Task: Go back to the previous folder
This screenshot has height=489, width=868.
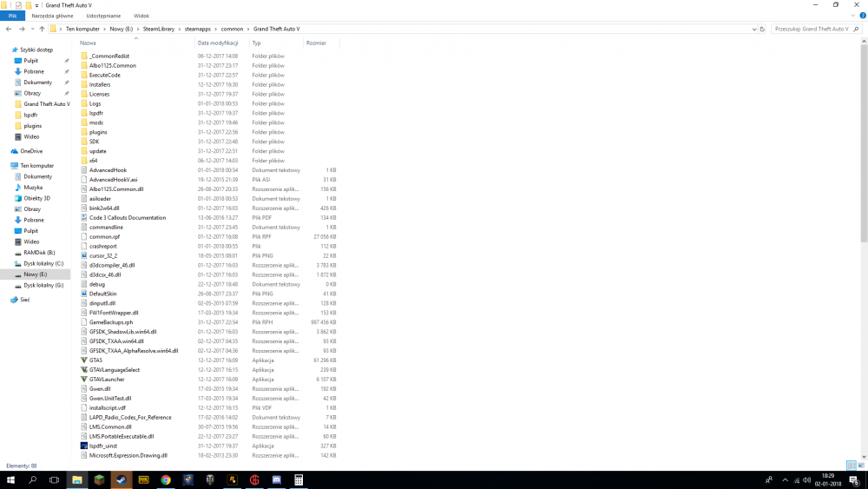Action: [9, 29]
